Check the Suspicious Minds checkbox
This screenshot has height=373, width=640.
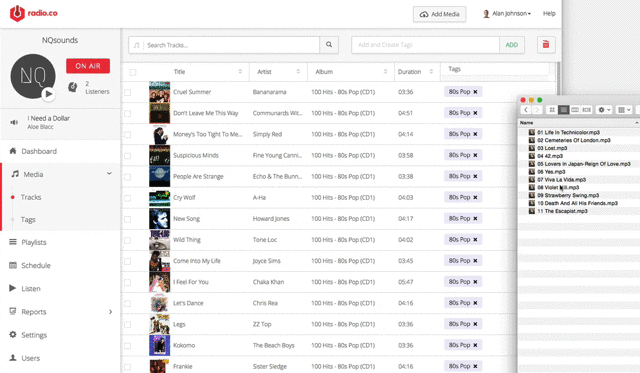[x=128, y=156]
